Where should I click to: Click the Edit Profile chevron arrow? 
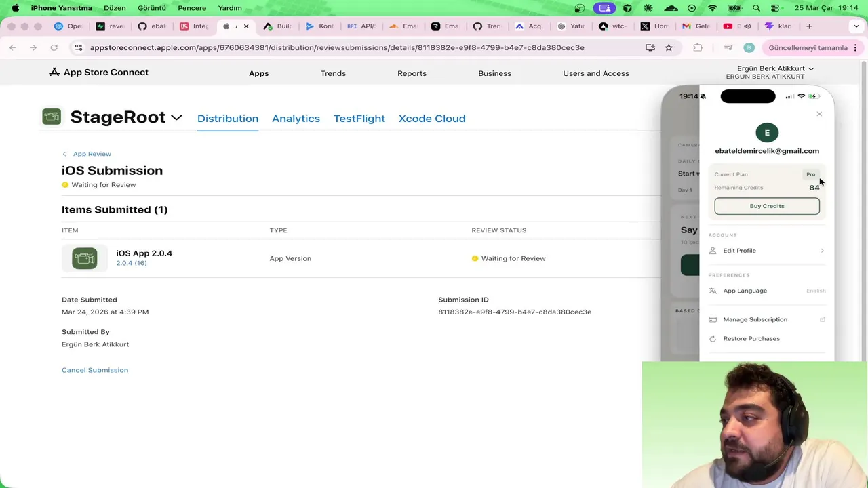pos(822,251)
